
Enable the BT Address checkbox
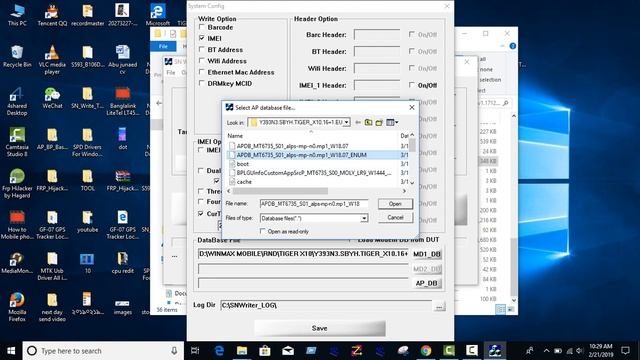tap(202, 49)
